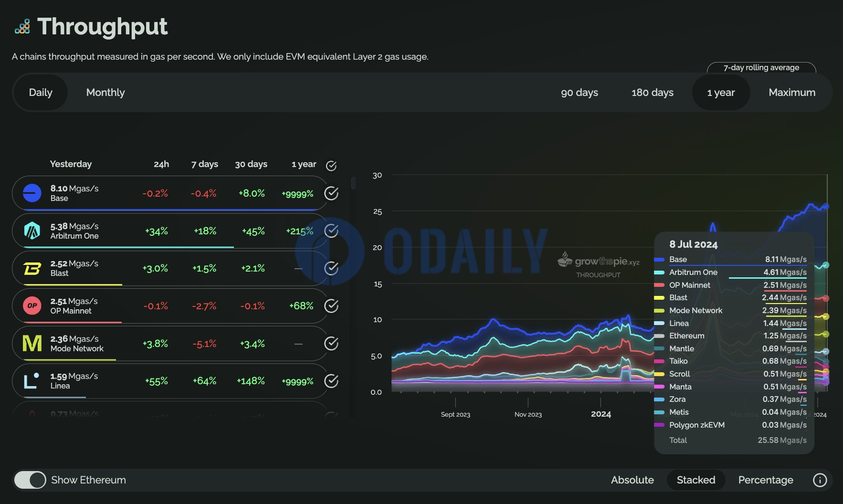The image size is (843, 504).
Task: Click the Throughput blocks logo icon
Action: click(22, 27)
